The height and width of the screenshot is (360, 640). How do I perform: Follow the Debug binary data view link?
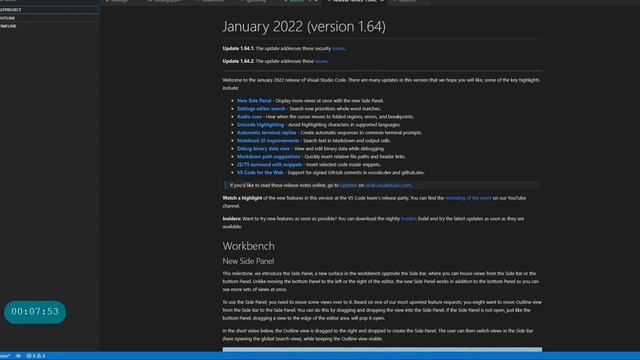(263, 149)
